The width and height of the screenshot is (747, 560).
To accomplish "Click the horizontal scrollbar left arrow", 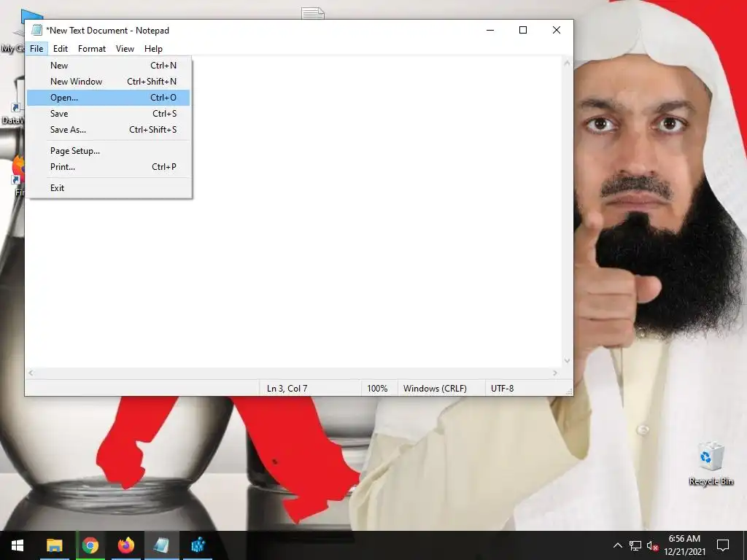I will [31, 373].
